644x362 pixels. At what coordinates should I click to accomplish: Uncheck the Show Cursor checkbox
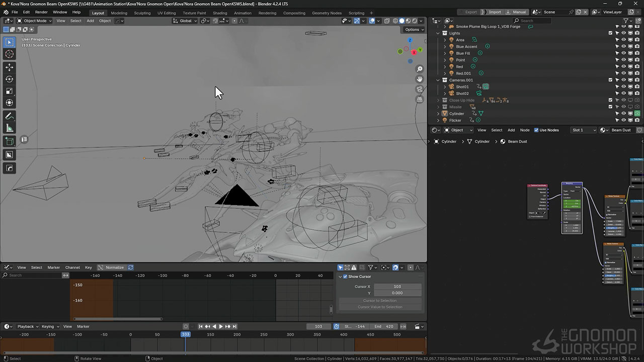coord(345,277)
